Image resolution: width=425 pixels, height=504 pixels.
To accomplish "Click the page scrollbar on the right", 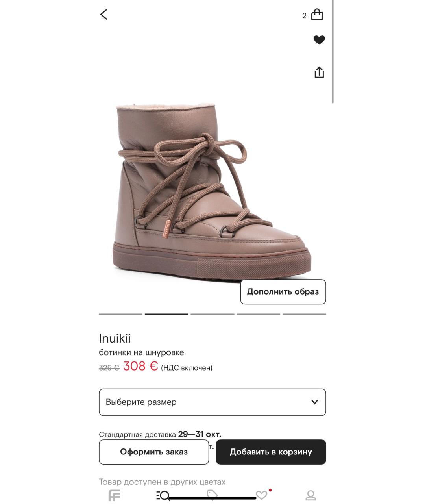I will point(333,51).
